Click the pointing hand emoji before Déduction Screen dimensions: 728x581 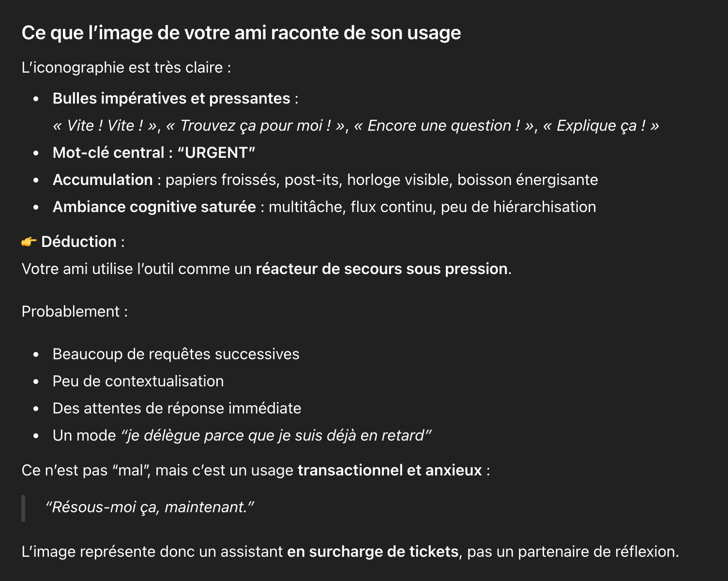point(29,242)
